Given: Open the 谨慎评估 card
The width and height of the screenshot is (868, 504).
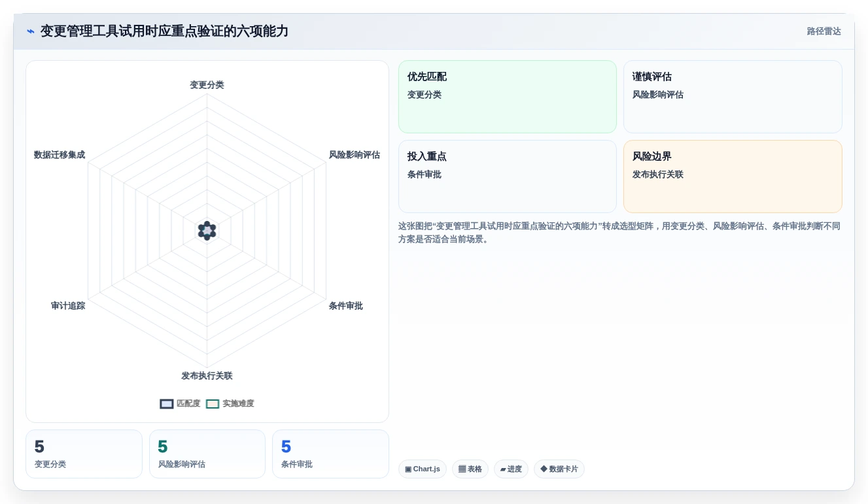Looking at the screenshot, I should pyautogui.click(x=733, y=97).
